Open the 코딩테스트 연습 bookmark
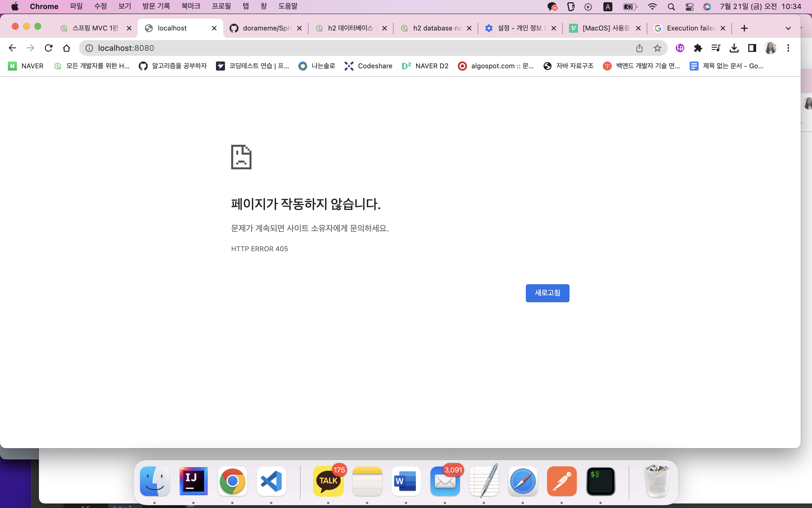This screenshot has width=812, height=508. tap(252, 66)
